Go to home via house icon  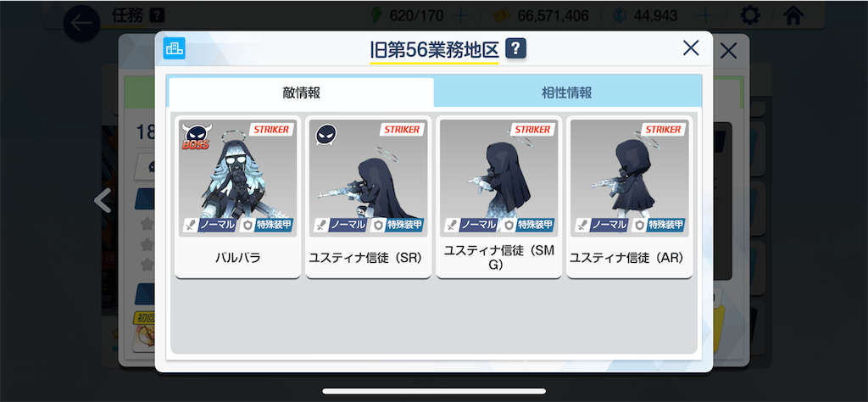pos(793,15)
